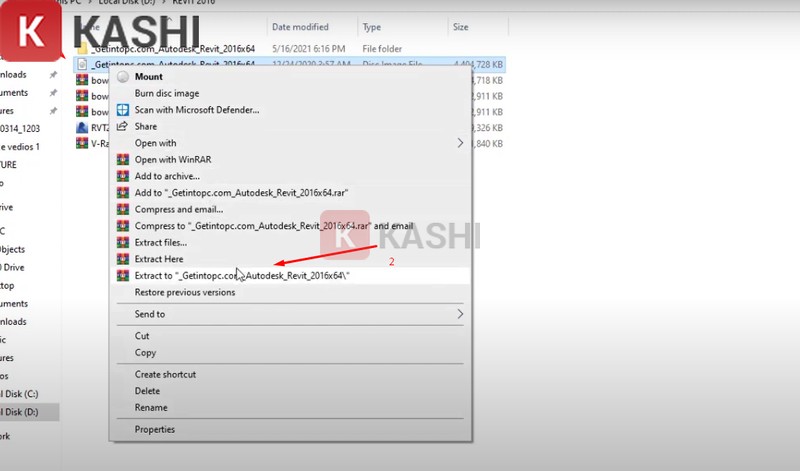The image size is (800, 471).
Task: Choose Extract Here
Action: pyautogui.click(x=159, y=259)
